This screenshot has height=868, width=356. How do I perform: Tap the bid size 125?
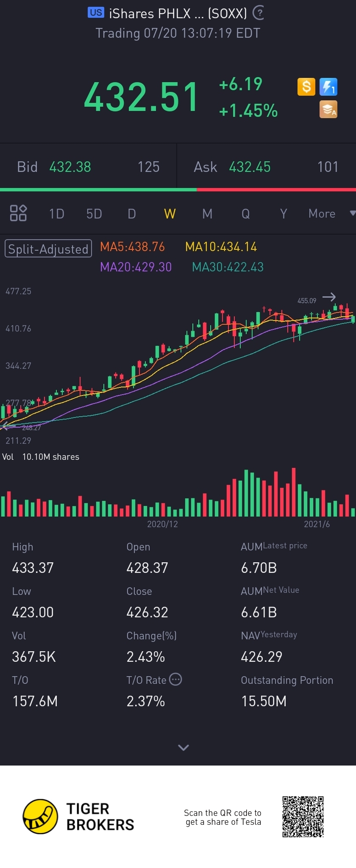click(x=148, y=167)
